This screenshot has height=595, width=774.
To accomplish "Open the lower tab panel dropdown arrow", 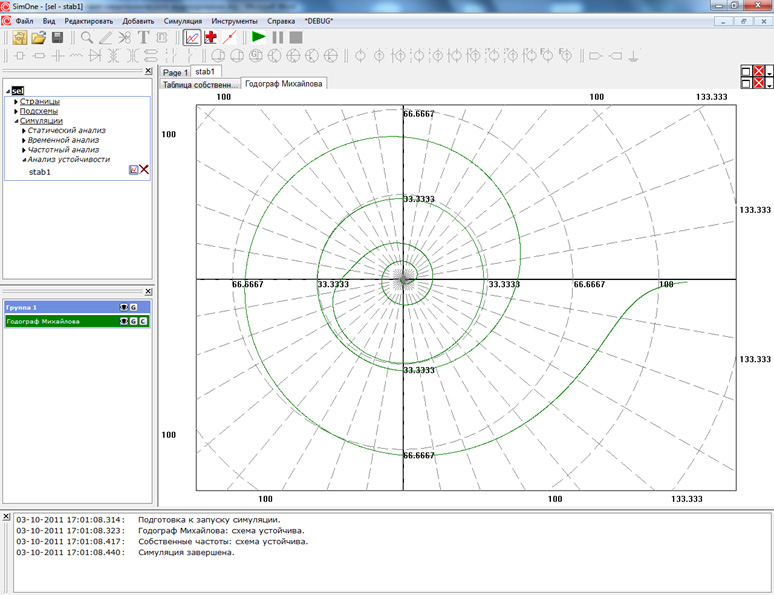I will tap(770, 84).
